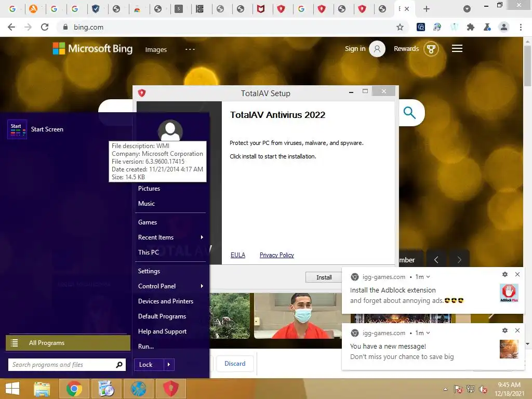Open the Chrome Labs flask icon

point(487,27)
